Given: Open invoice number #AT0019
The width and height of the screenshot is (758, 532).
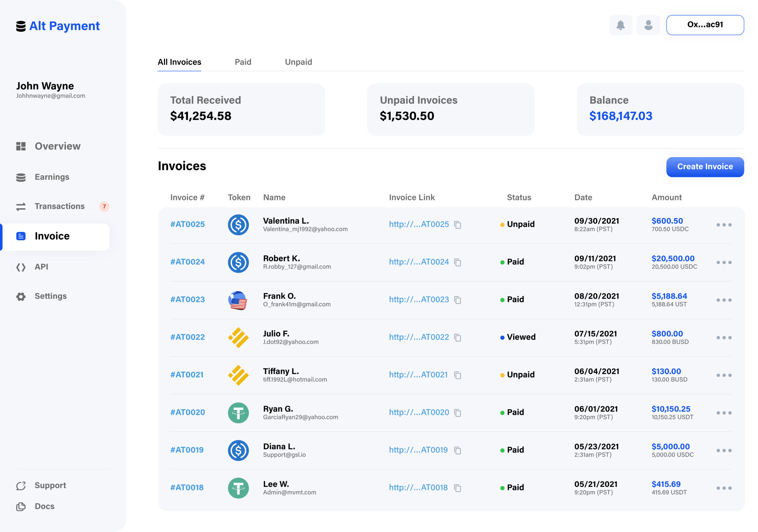Looking at the screenshot, I should [x=187, y=450].
